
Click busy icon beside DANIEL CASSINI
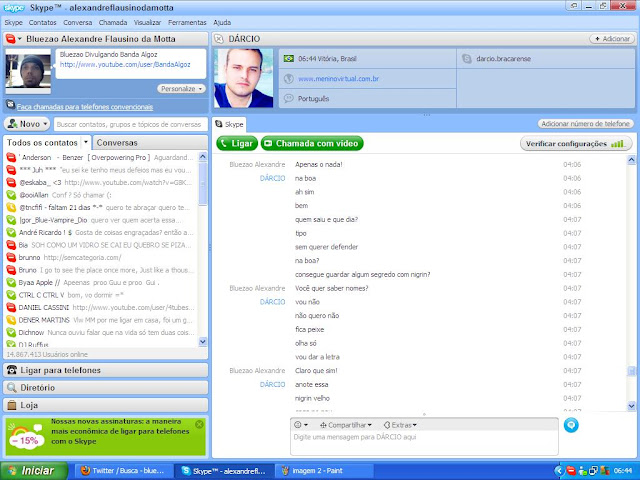click(11, 307)
